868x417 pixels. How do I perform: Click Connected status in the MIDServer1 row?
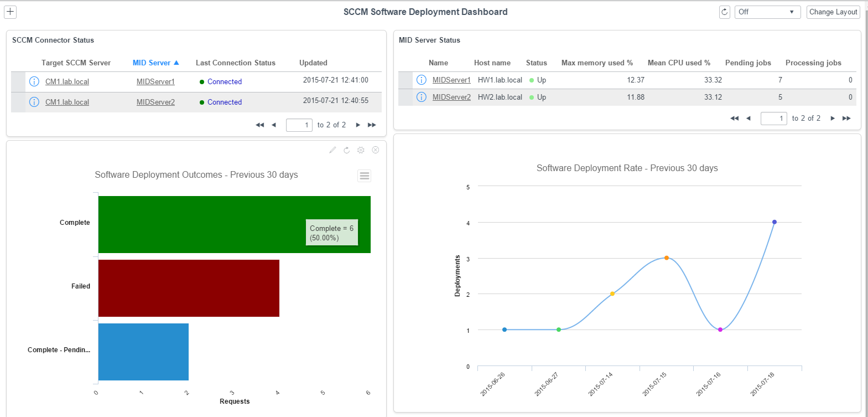[225, 81]
